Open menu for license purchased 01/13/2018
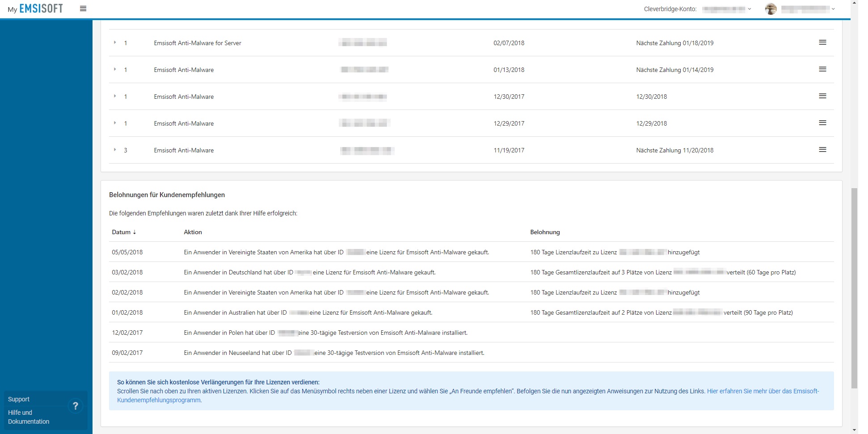 822,69
